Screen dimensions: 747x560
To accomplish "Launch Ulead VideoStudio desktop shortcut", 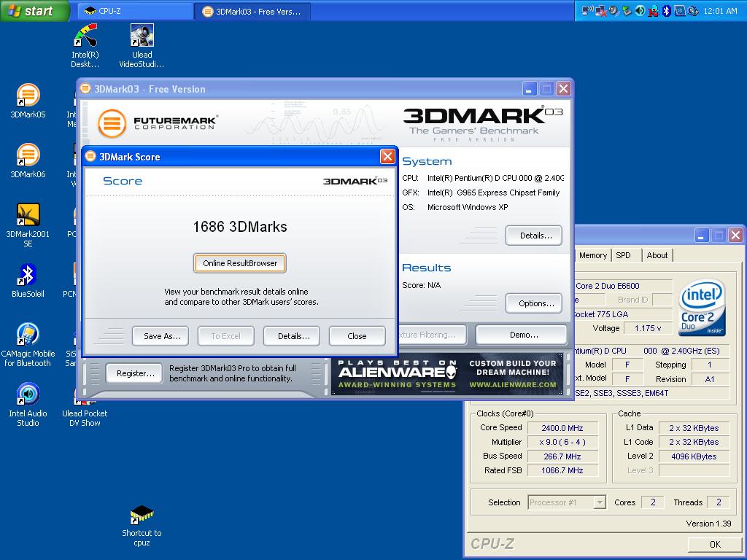I will point(142,46).
